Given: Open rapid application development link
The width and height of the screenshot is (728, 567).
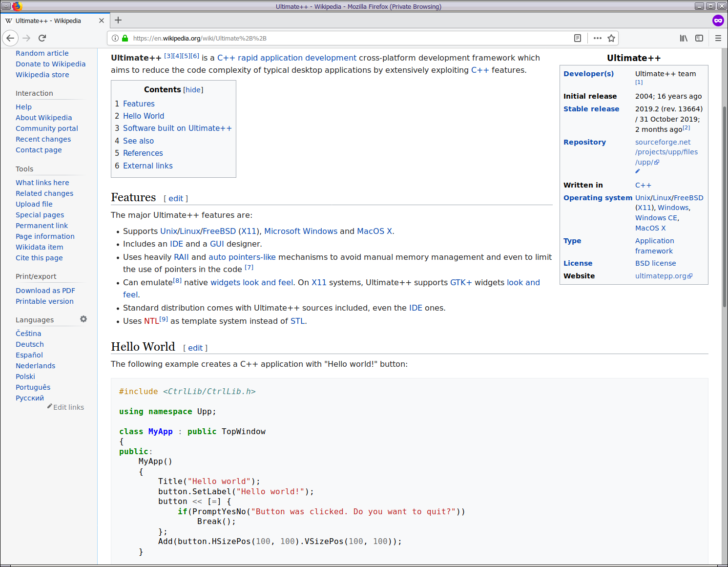Looking at the screenshot, I should coord(297,58).
